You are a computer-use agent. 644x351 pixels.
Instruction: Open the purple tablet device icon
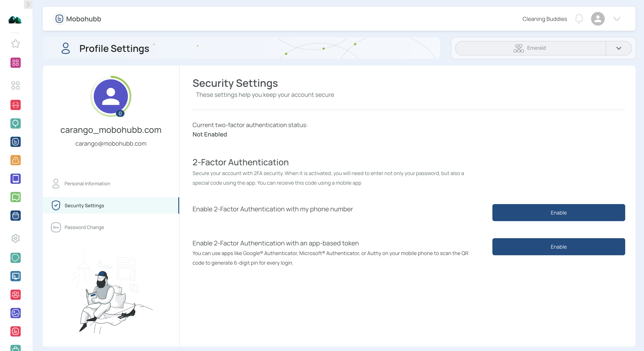(x=16, y=179)
